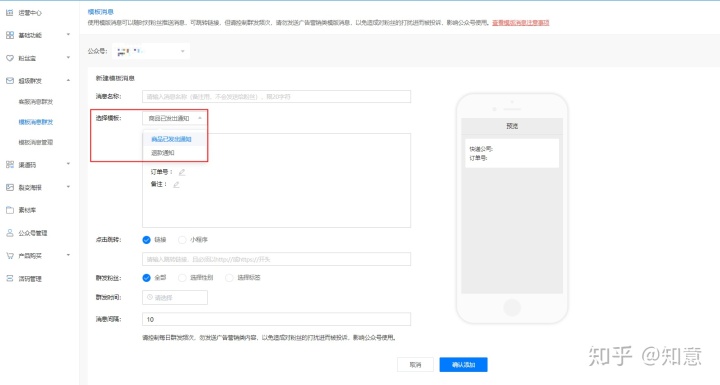
Task: Toggle the 选择模板 dropdown box
Action: (174, 118)
